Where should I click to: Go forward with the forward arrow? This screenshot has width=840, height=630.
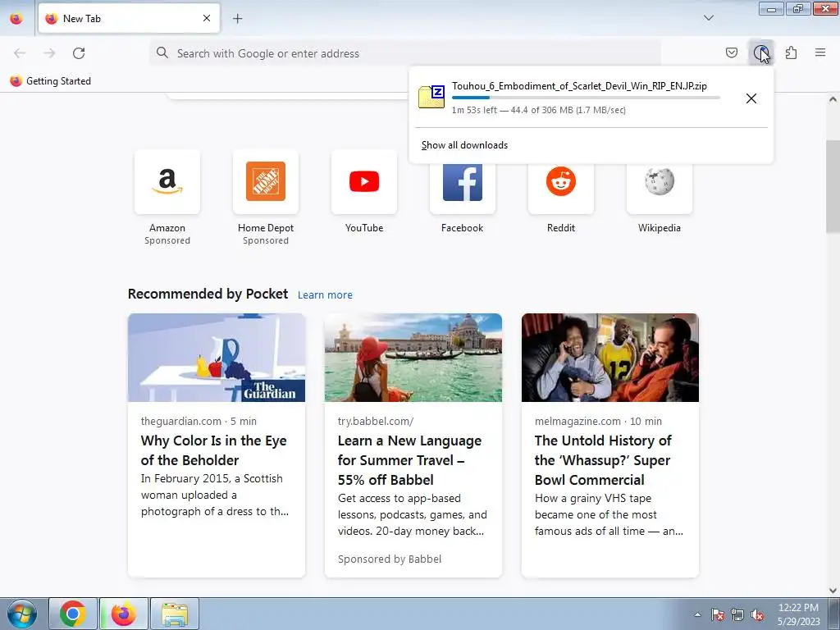tap(49, 53)
